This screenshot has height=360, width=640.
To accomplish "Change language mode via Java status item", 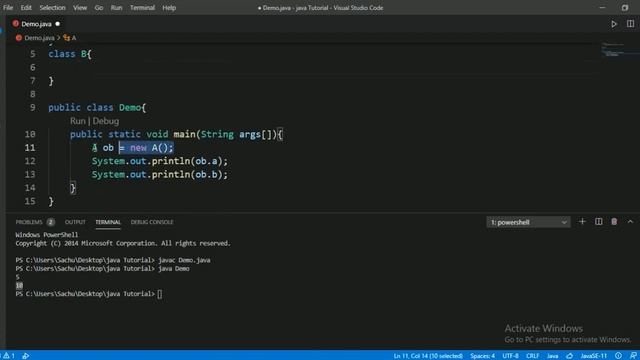I will coord(553,356).
